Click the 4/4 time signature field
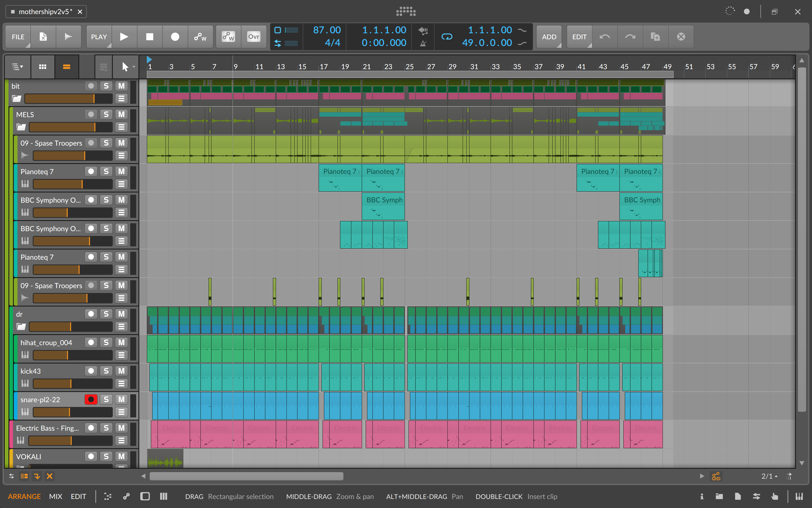 pyautogui.click(x=332, y=43)
